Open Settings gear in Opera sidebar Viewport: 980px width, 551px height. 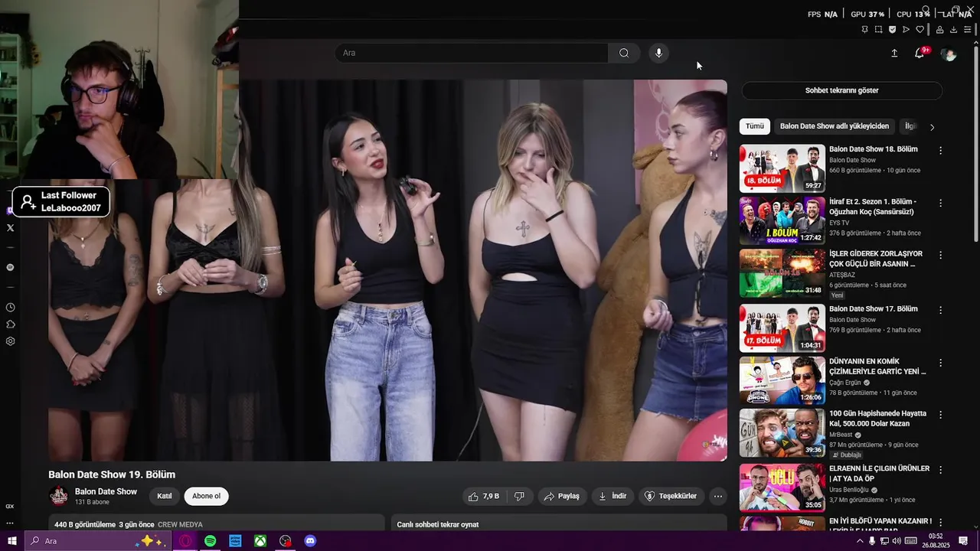click(x=10, y=341)
